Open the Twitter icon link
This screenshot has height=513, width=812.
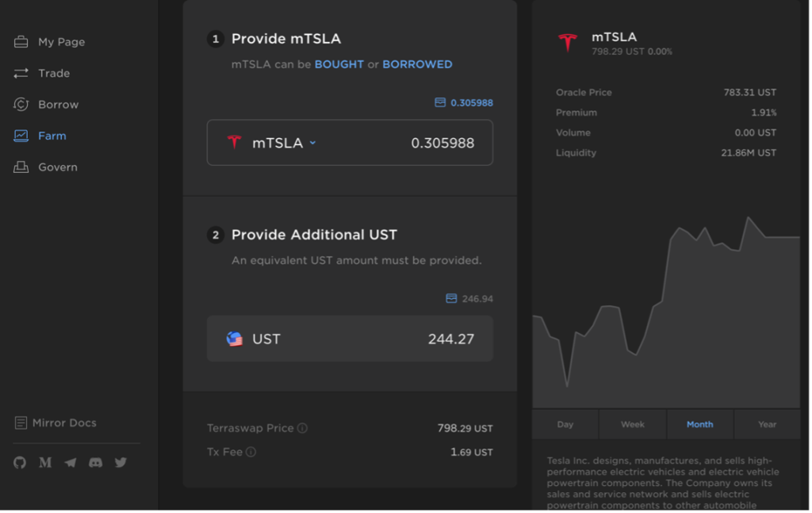[121, 463]
